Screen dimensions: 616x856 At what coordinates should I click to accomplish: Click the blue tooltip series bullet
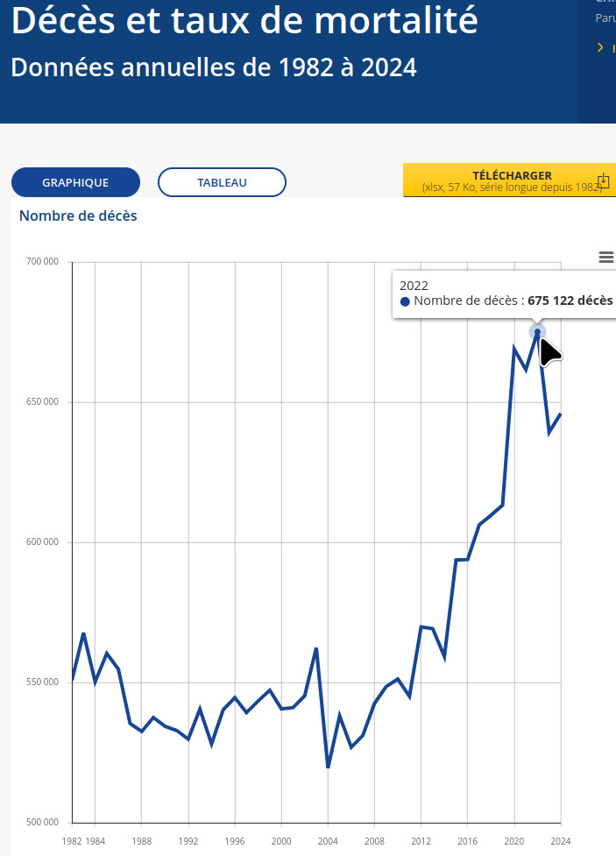tap(405, 301)
